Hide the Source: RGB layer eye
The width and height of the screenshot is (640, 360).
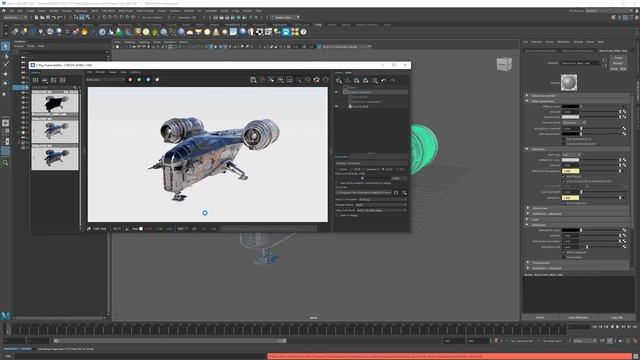[x=337, y=106]
